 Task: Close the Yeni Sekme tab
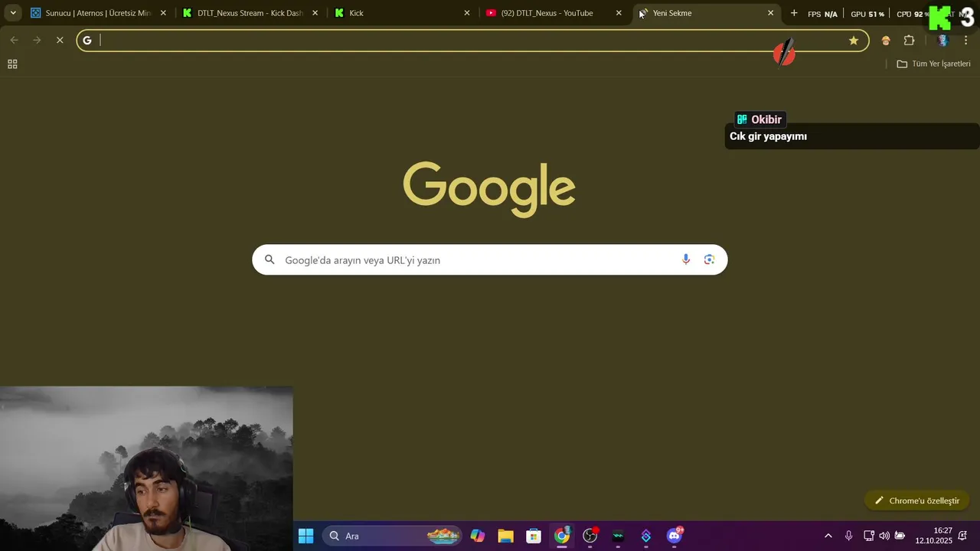click(x=771, y=13)
